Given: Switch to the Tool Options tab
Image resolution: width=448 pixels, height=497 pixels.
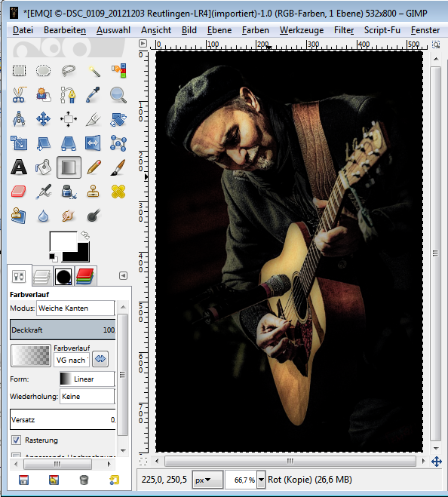Looking at the screenshot, I should (19, 276).
